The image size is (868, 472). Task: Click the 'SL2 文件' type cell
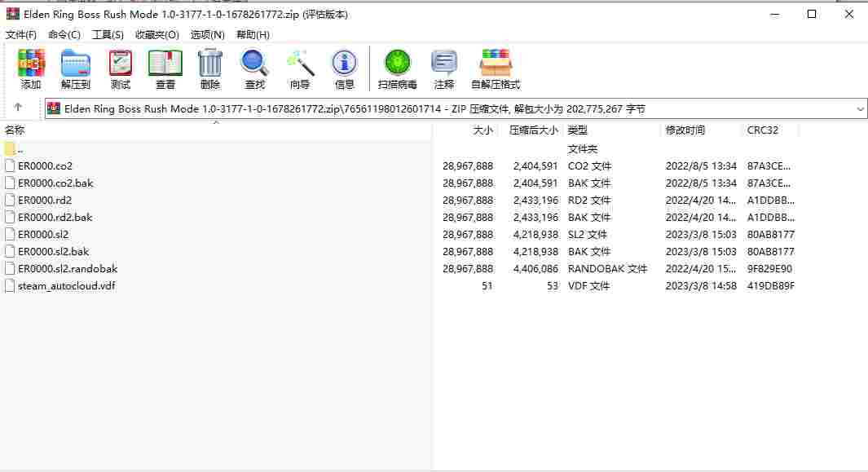point(588,234)
